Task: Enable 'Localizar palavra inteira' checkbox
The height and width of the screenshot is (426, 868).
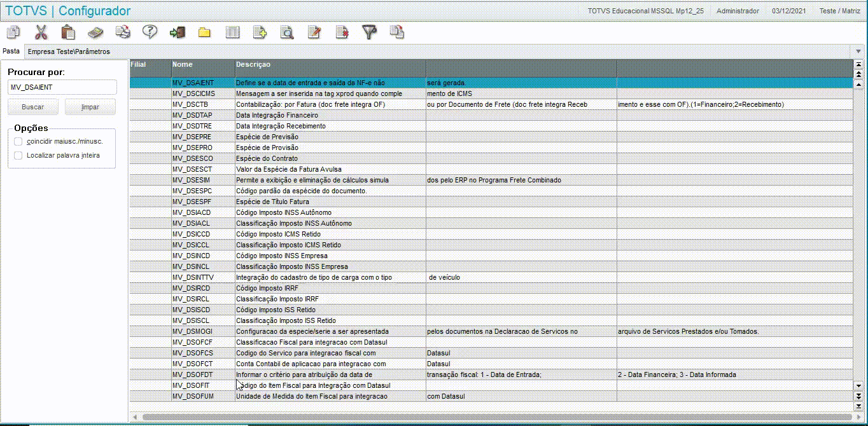Action: tap(18, 155)
